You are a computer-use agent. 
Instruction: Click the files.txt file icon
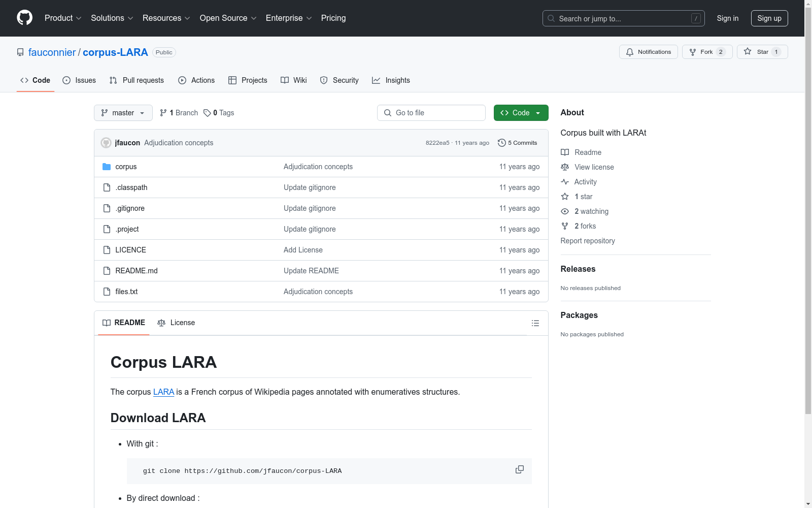(107, 292)
